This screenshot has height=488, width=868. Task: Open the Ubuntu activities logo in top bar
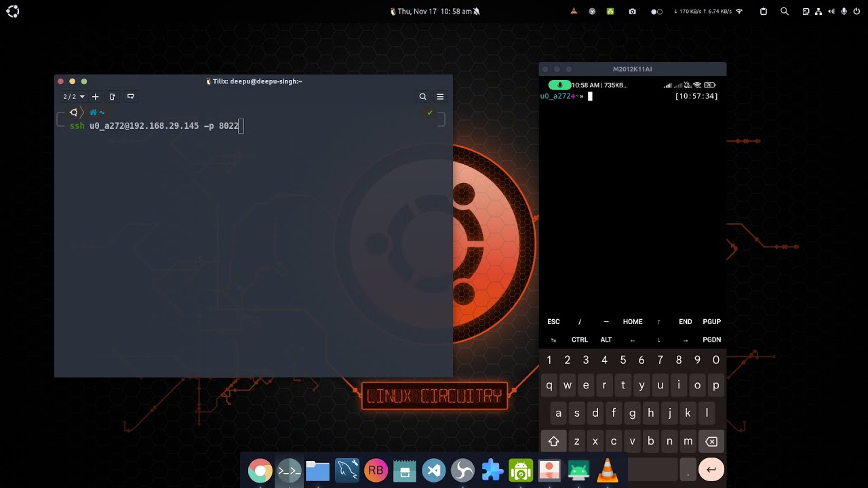pyautogui.click(x=13, y=12)
